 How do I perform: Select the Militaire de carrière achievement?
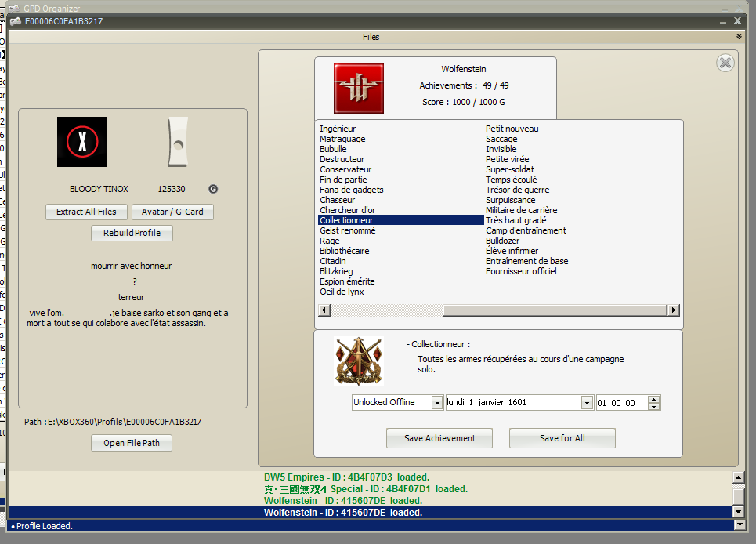click(x=521, y=210)
